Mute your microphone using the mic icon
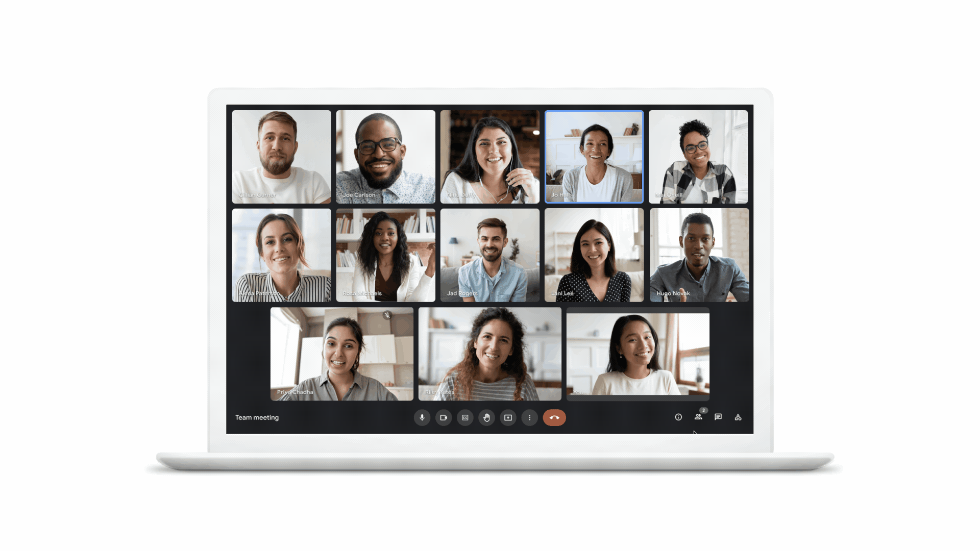 [421, 418]
